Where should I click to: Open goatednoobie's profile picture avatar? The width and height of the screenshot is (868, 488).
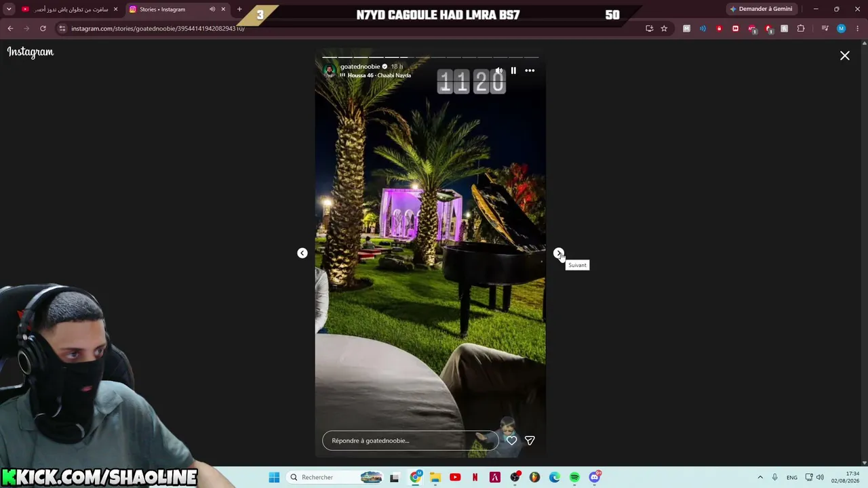pyautogui.click(x=330, y=70)
